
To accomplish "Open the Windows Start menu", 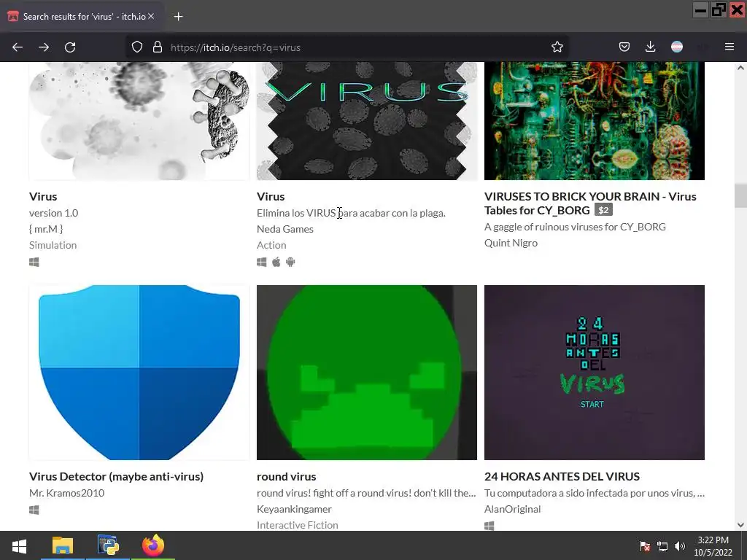I will click(19, 545).
